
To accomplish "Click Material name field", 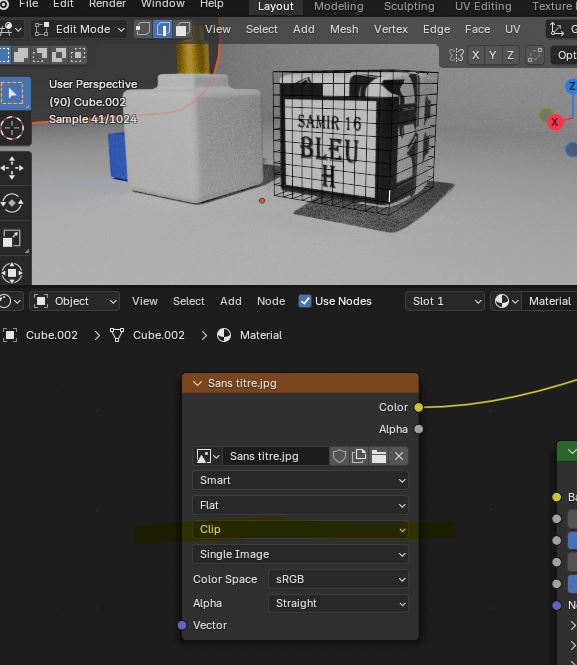I will [549, 302].
